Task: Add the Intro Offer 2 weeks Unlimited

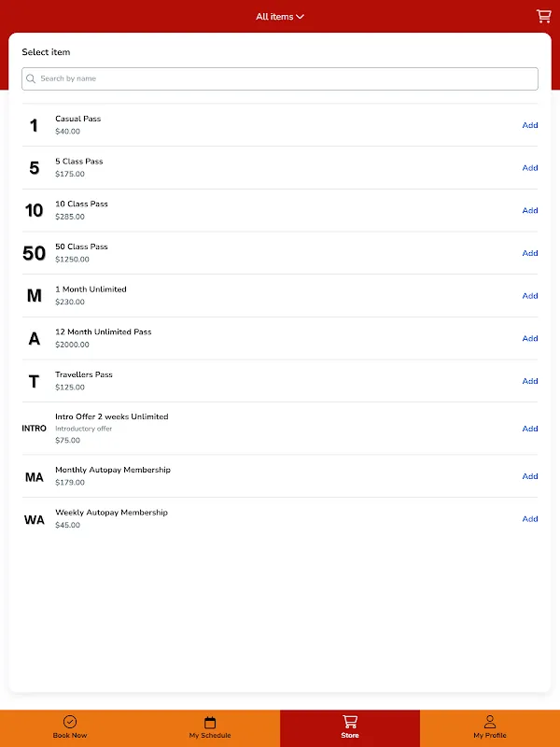Action: click(x=530, y=429)
